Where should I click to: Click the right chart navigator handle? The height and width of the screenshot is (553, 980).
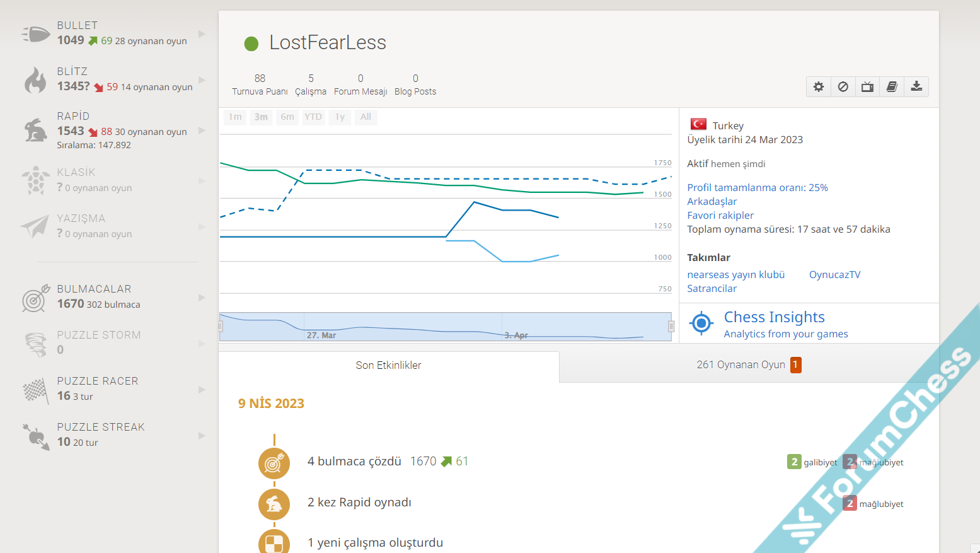pos(671,327)
